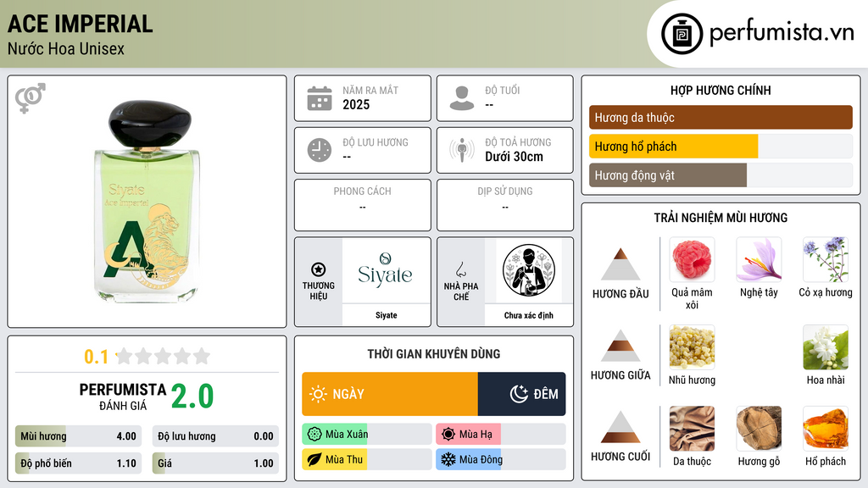Click the Hương động vật accord bar

(721, 175)
